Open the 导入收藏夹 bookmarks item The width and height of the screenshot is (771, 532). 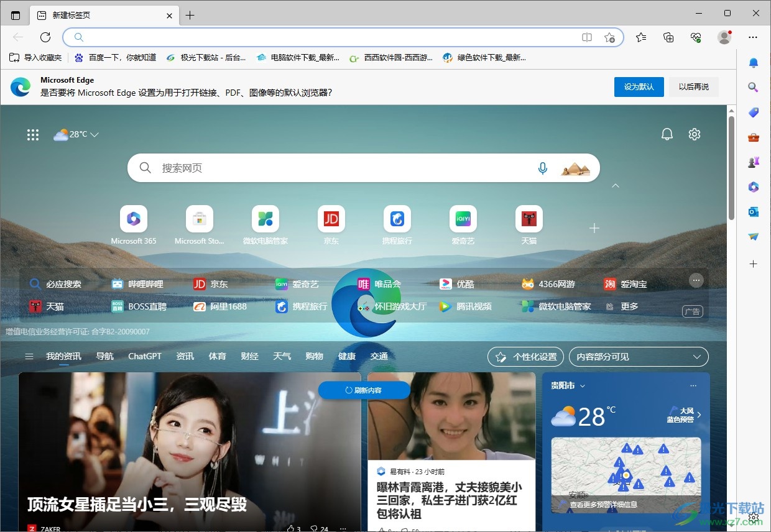tap(35, 58)
